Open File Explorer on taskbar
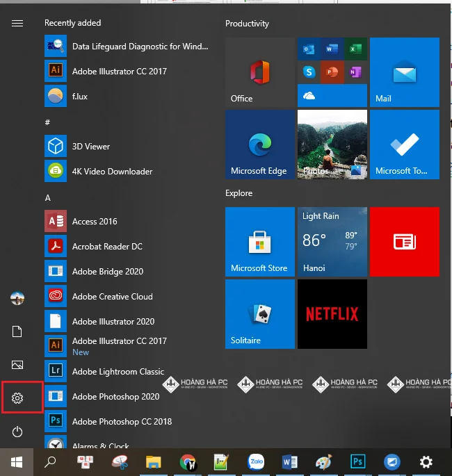Viewport: 452px width, 476px height. (154, 462)
